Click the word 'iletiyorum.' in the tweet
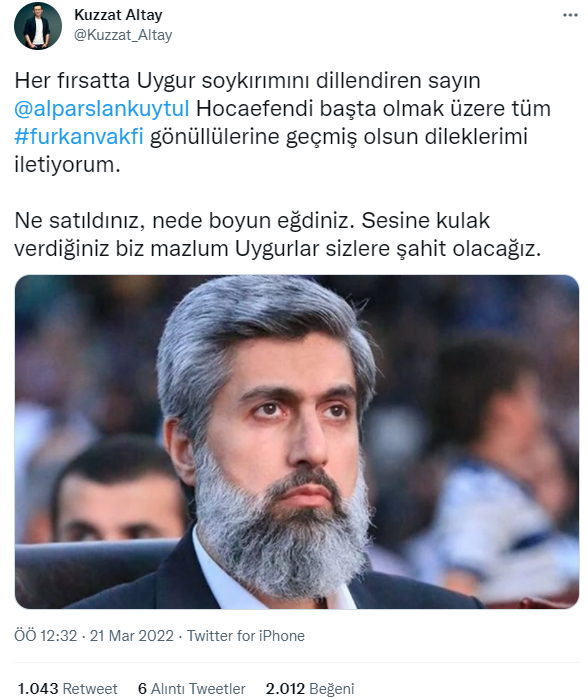 click(68, 165)
